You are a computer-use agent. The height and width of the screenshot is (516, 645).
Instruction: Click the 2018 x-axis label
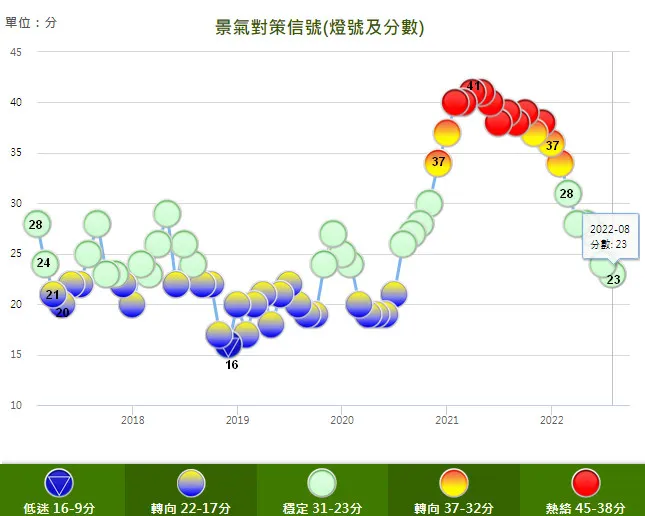[132, 420]
